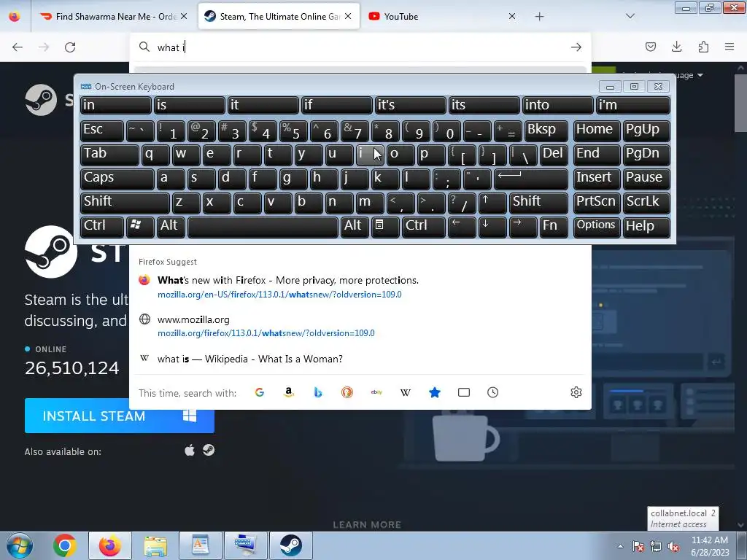Click the INSTALL STEAM button
Viewport: 747px width, 560px height.
120,416
